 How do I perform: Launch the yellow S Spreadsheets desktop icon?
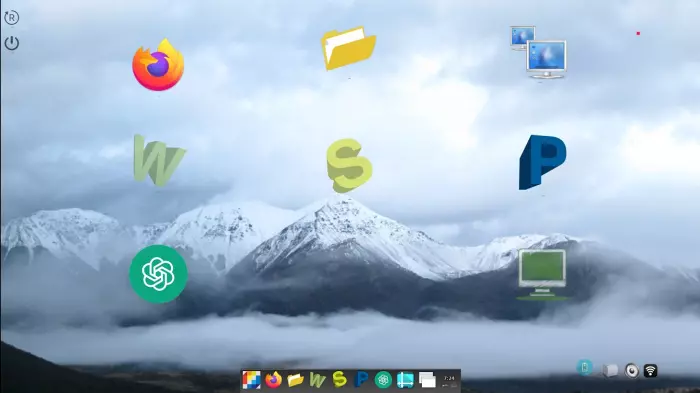(349, 166)
